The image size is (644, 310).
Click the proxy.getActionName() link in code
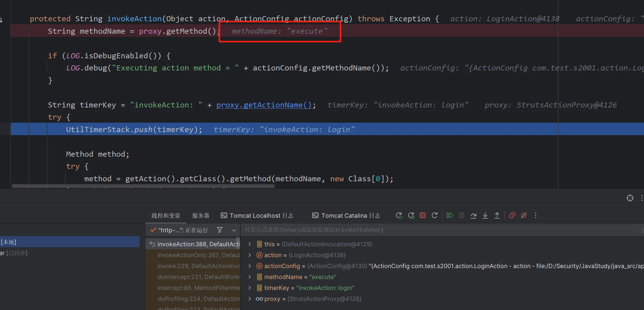(264, 105)
